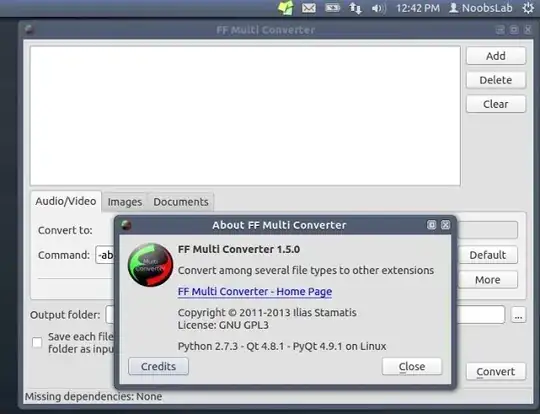Click the Default button
The image size is (540, 414).
488,255
